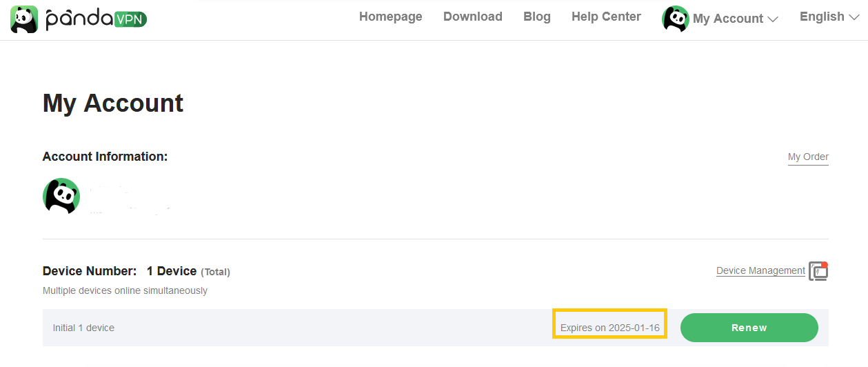This screenshot has height=367, width=868.
Task: Select the Initial 1 device row label
Action: click(83, 328)
